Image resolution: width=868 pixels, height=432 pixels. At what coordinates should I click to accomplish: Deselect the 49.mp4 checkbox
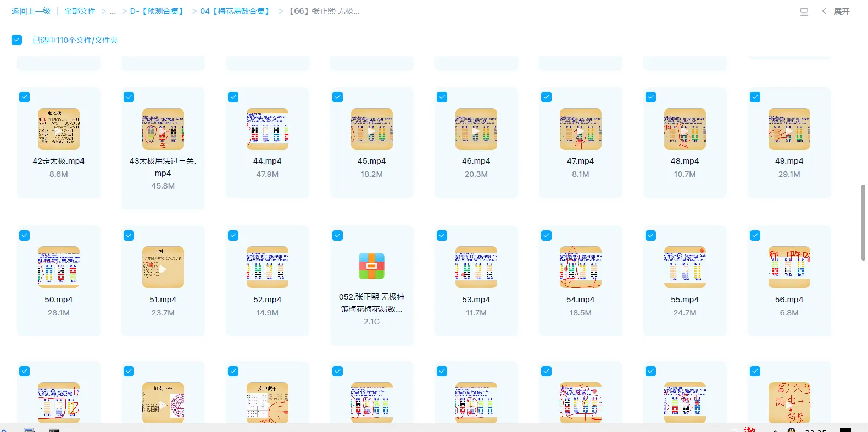755,97
